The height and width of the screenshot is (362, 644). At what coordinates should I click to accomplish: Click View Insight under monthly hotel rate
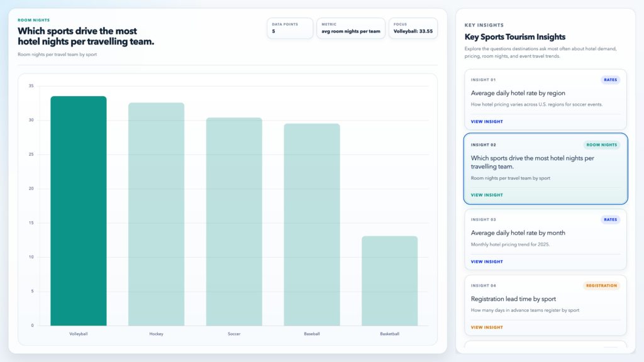pyautogui.click(x=487, y=261)
